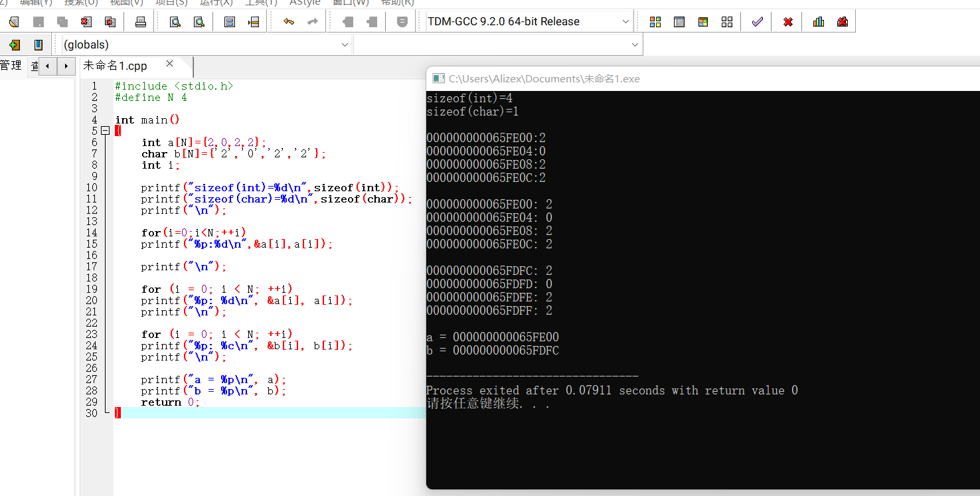
Task: Stop execution with the red X icon
Action: [x=788, y=22]
